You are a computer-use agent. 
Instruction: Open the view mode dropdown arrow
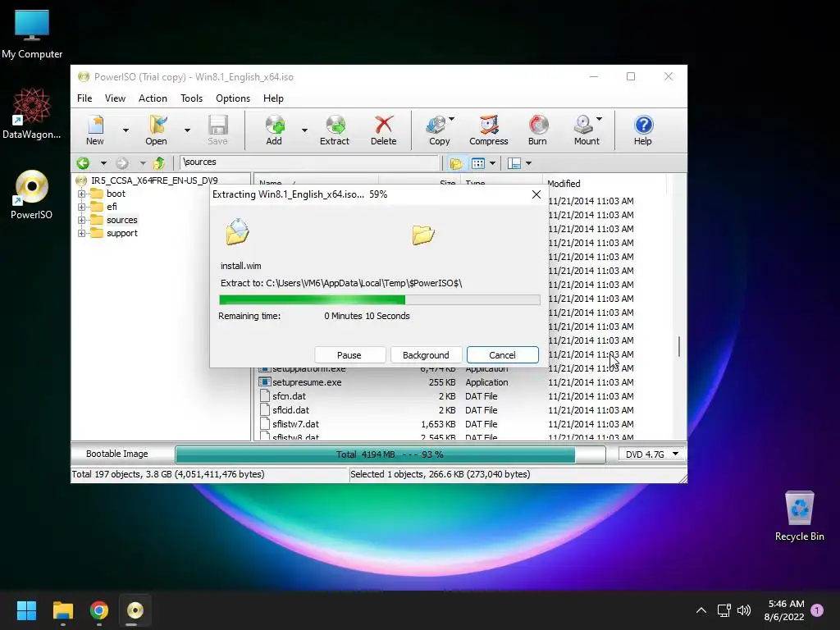click(492, 163)
